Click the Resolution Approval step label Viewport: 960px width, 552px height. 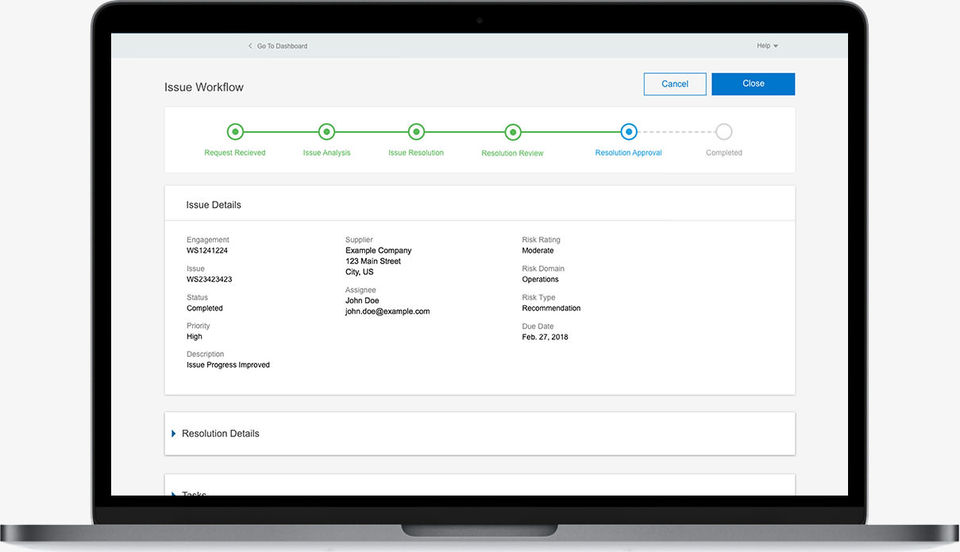pyautogui.click(x=629, y=153)
